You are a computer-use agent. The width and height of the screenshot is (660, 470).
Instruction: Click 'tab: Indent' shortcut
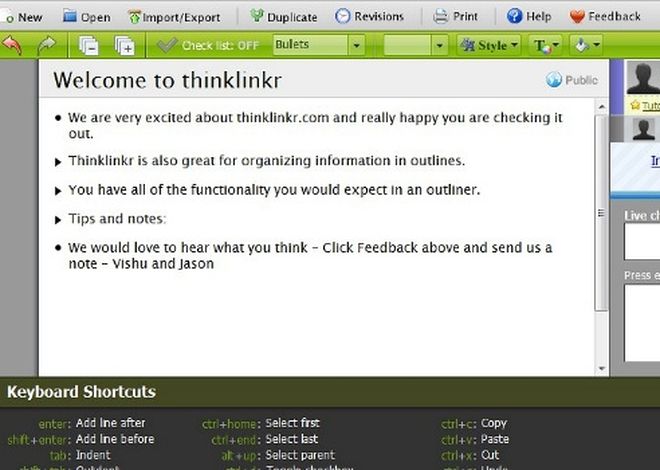[80, 455]
